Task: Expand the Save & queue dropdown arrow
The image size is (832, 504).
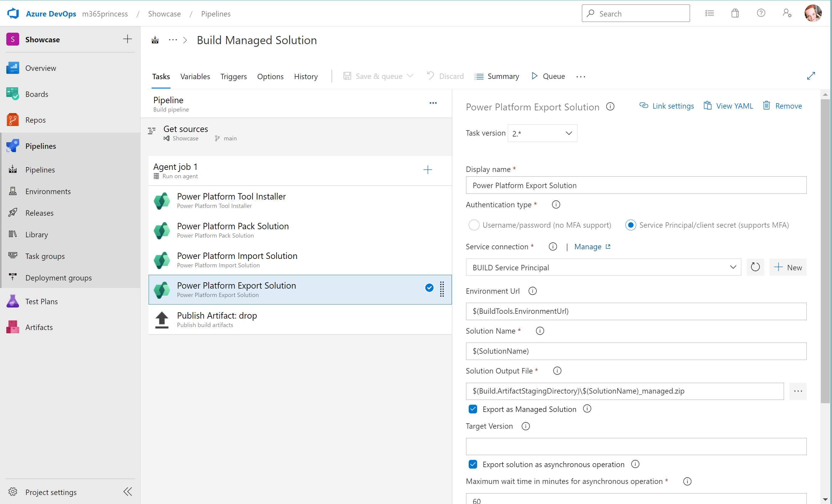Action: [x=410, y=76]
